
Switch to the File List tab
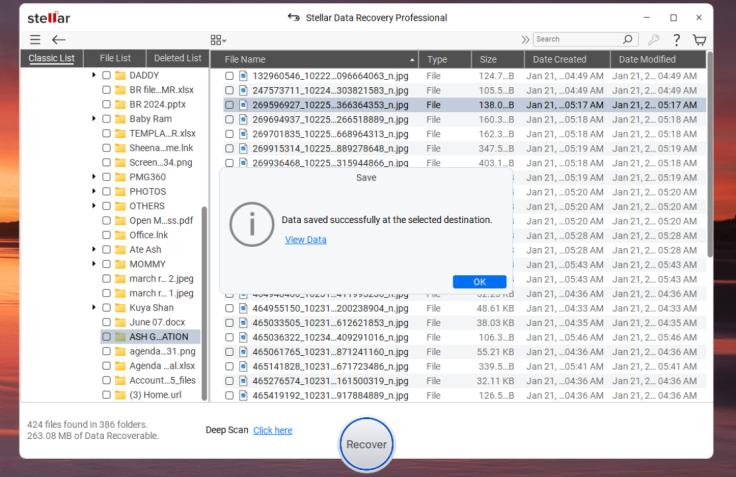tap(114, 58)
